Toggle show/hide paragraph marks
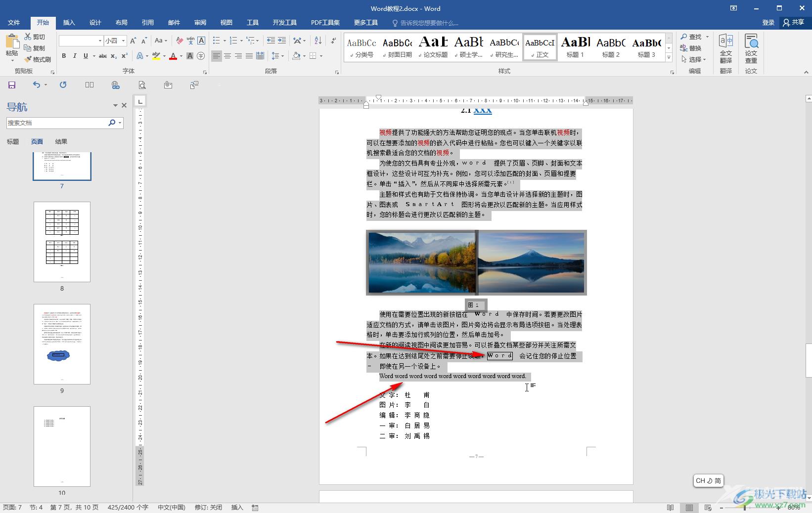812x513 pixels. (x=334, y=41)
